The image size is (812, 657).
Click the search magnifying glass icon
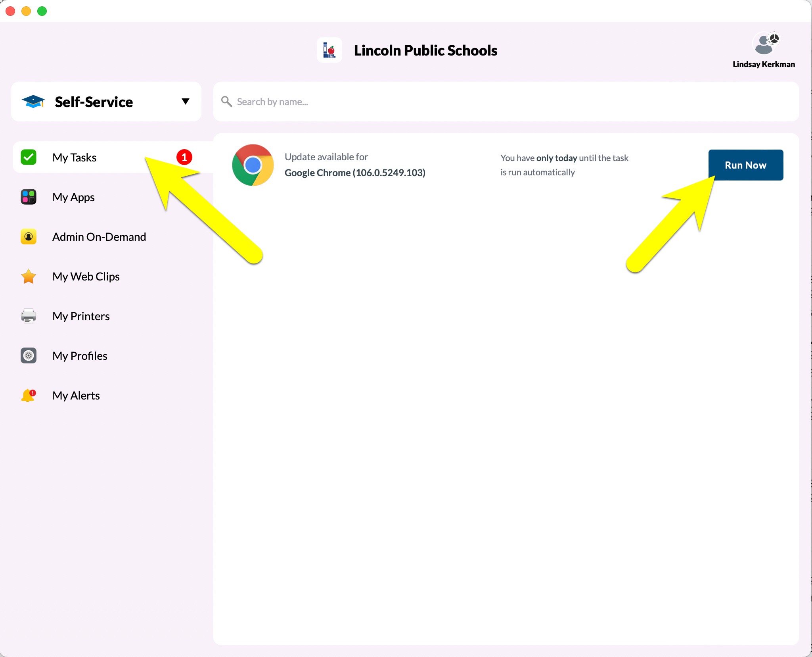click(x=226, y=102)
